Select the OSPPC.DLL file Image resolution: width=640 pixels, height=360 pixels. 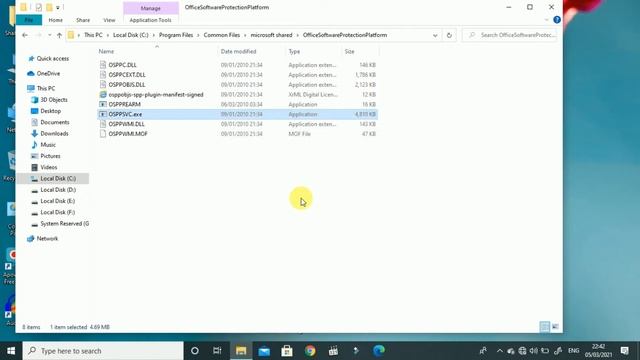pyautogui.click(x=122, y=65)
